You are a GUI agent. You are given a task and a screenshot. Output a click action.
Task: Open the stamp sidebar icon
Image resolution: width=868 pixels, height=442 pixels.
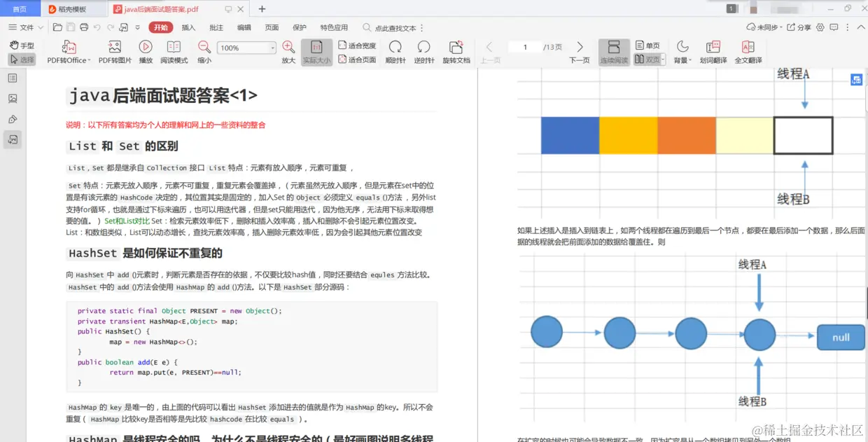point(13,119)
